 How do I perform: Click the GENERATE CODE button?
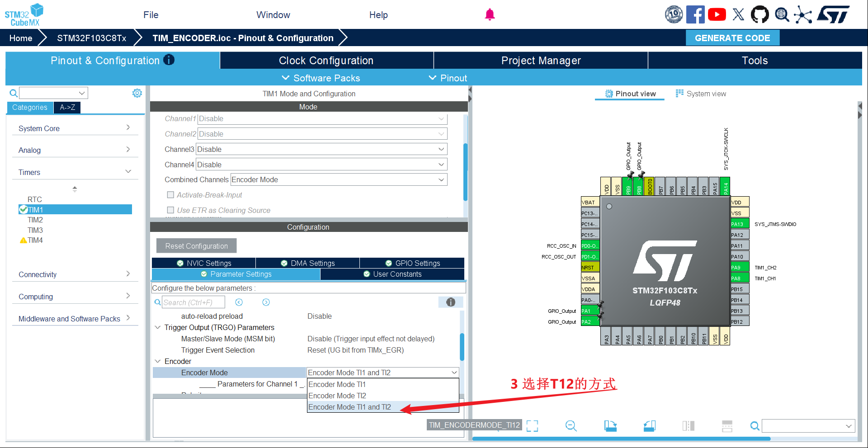click(732, 38)
